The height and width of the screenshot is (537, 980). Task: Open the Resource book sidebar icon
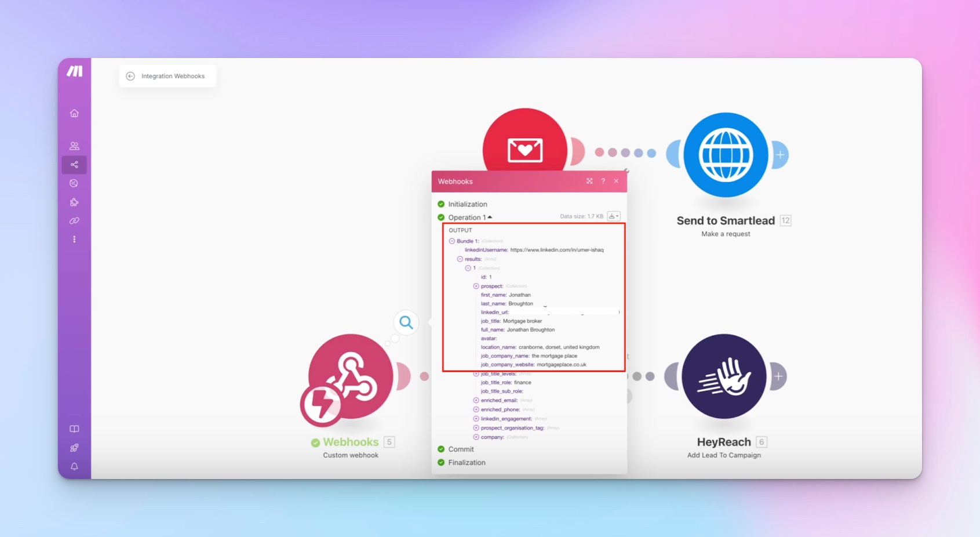click(x=74, y=429)
